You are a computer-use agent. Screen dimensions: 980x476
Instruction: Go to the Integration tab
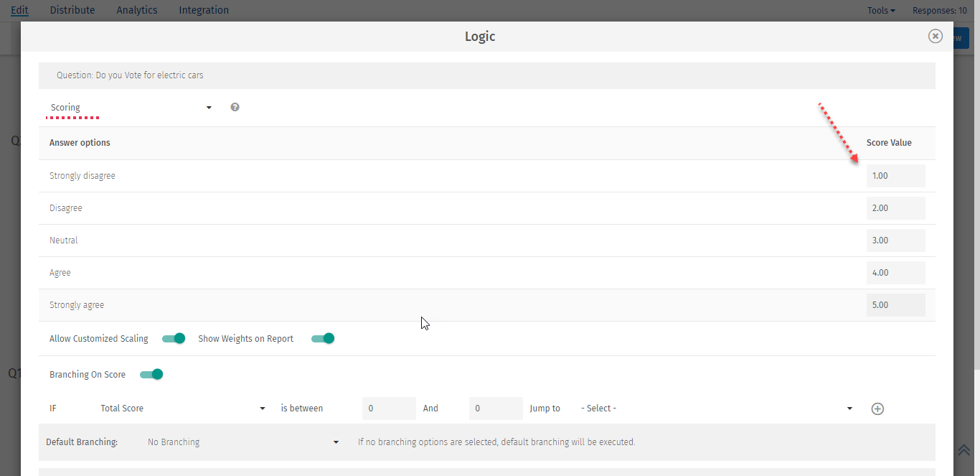point(203,10)
